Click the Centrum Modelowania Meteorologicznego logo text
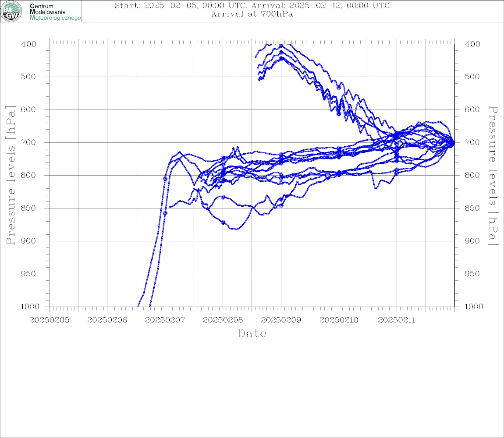 click(55, 12)
